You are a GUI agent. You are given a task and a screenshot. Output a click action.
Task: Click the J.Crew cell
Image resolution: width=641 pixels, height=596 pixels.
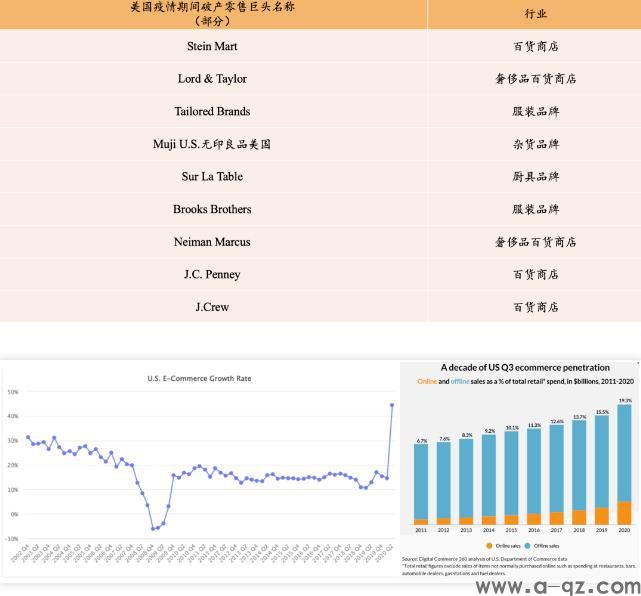[x=212, y=307]
